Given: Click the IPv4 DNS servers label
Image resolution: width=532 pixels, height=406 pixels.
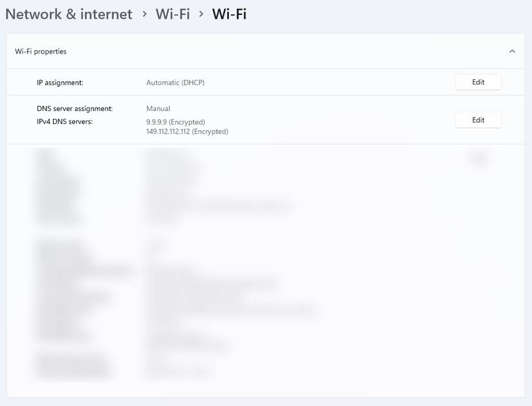Looking at the screenshot, I should click(64, 121).
